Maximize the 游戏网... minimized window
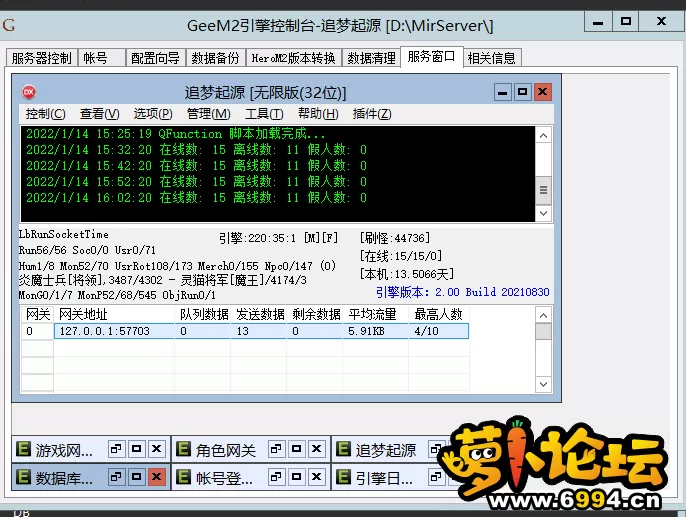 136,449
